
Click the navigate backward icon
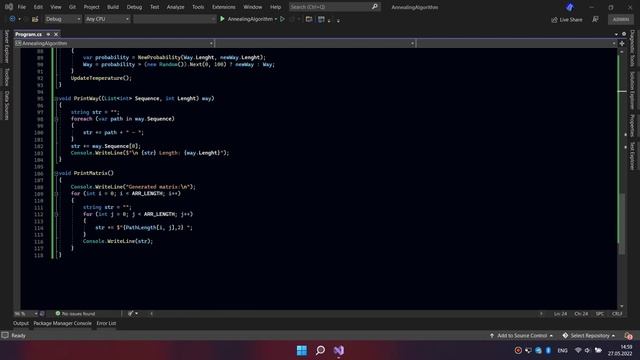click(x=12, y=19)
